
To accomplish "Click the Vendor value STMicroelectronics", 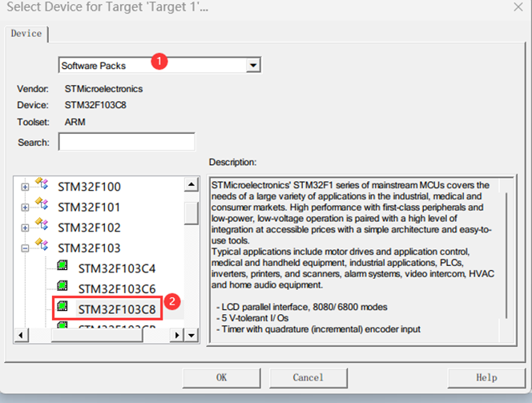I will [103, 89].
